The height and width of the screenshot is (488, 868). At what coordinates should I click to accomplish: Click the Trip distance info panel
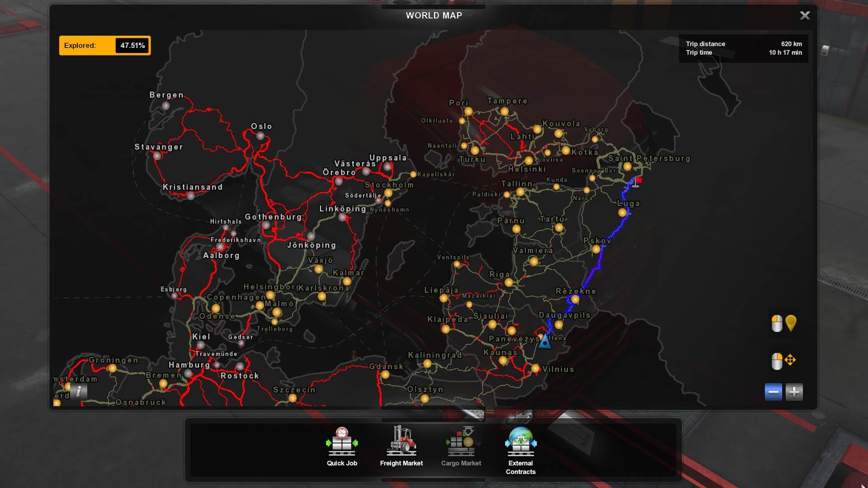click(744, 48)
